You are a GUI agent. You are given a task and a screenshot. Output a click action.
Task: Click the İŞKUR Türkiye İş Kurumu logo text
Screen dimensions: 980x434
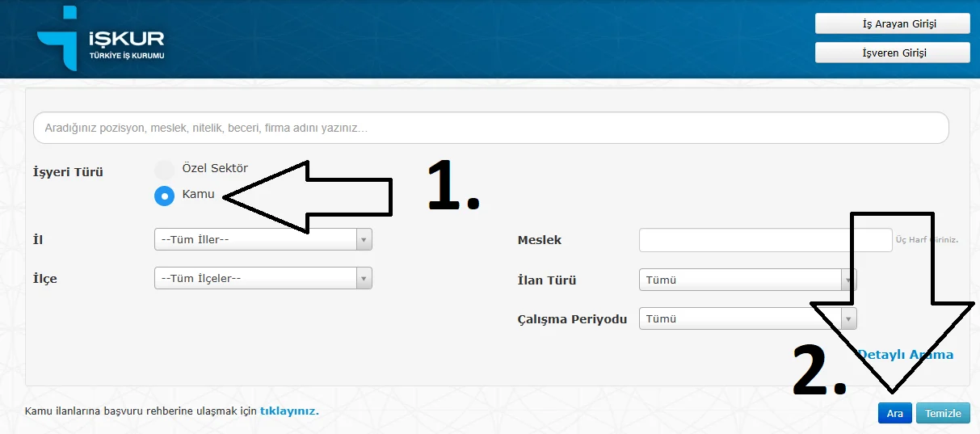(126, 45)
